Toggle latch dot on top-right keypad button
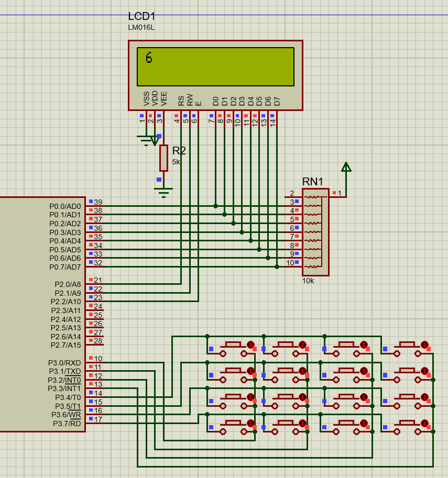Viewport: 448px width, 478px height. pyautogui.click(x=424, y=344)
